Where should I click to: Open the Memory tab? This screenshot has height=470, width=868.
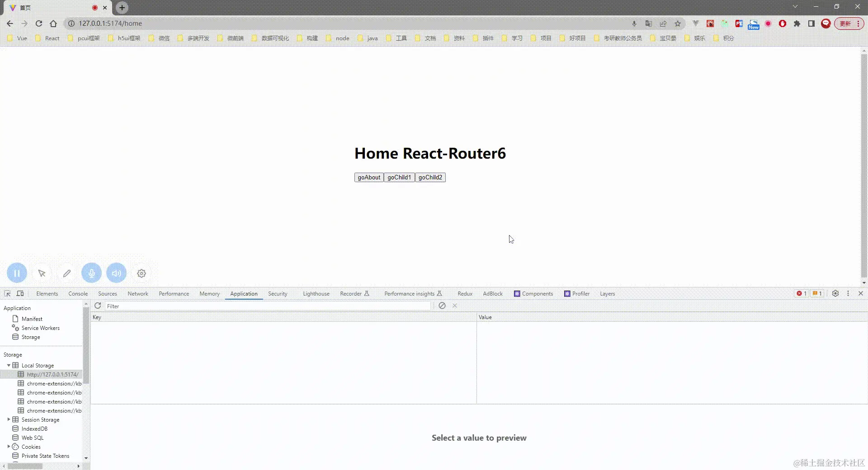[x=209, y=293]
